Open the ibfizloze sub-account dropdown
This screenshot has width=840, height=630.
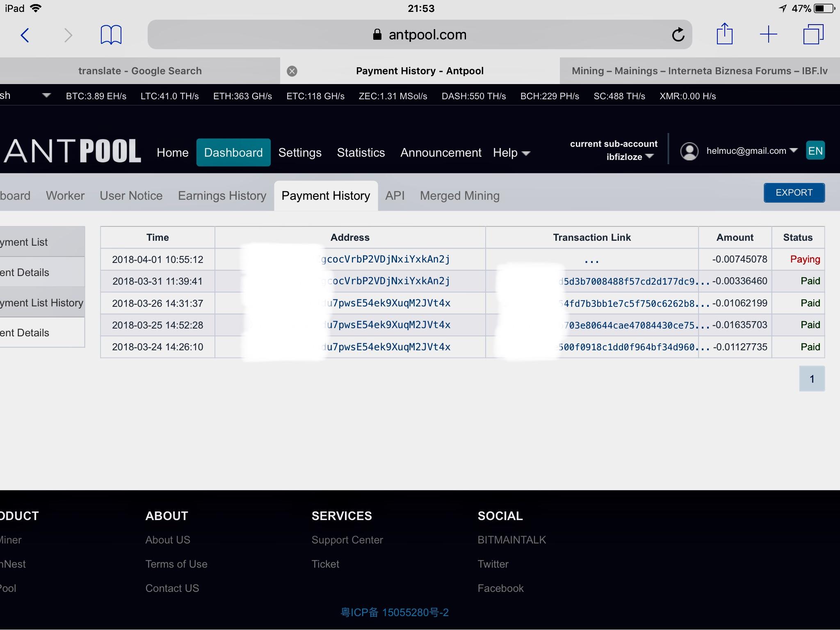630,157
